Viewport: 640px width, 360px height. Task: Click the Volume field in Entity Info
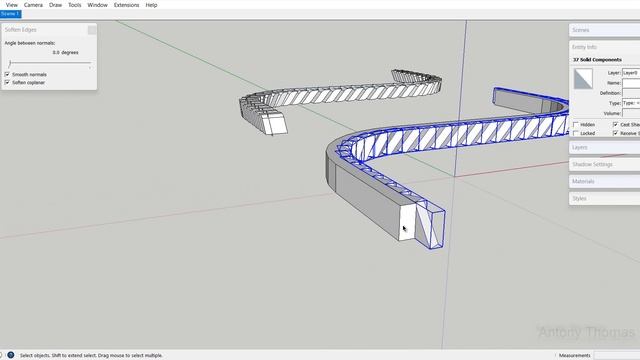click(x=631, y=113)
